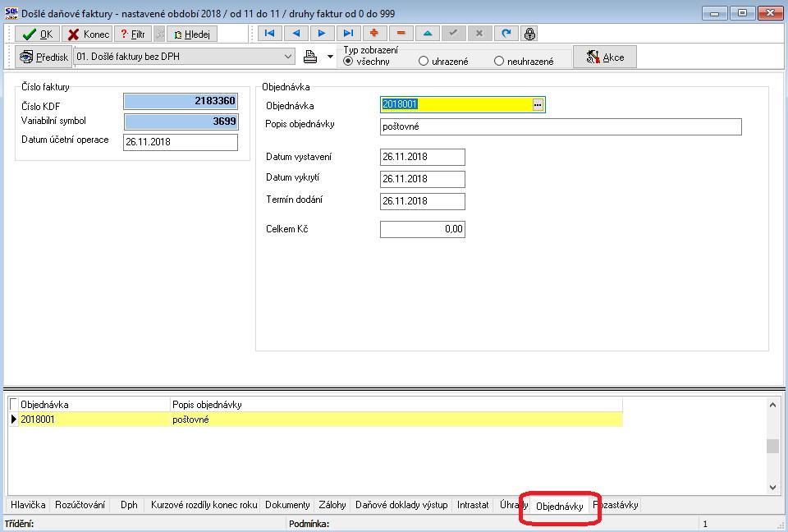788x532 pixels.
Task: Open Kurzové rozdíly konec roku tab
Action: (204, 504)
